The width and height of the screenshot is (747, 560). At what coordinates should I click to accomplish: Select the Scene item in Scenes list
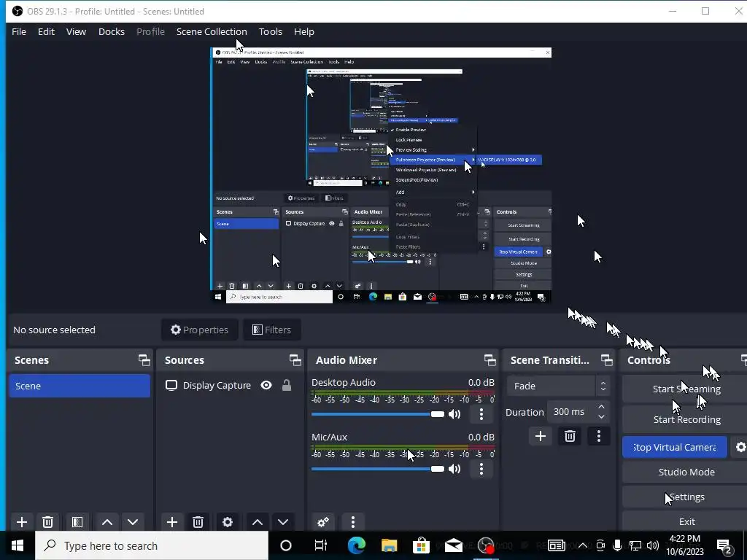pos(80,386)
